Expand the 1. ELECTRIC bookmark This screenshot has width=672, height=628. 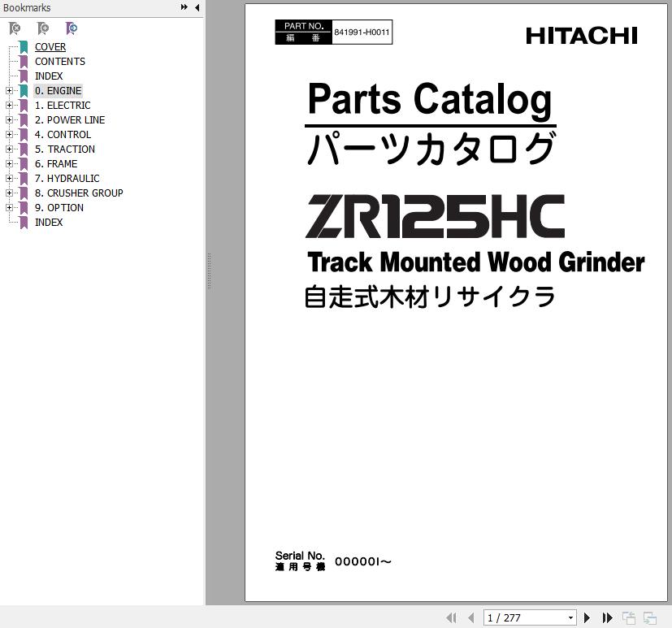[9, 106]
